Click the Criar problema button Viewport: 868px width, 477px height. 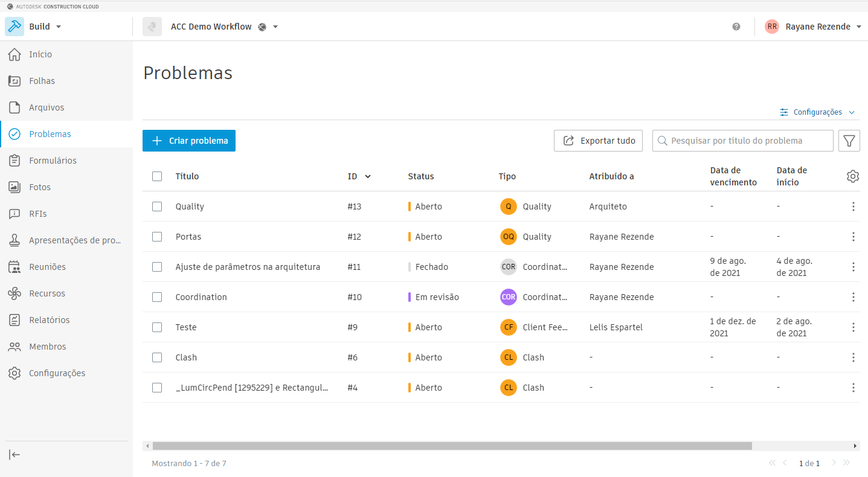coord(189,140)
